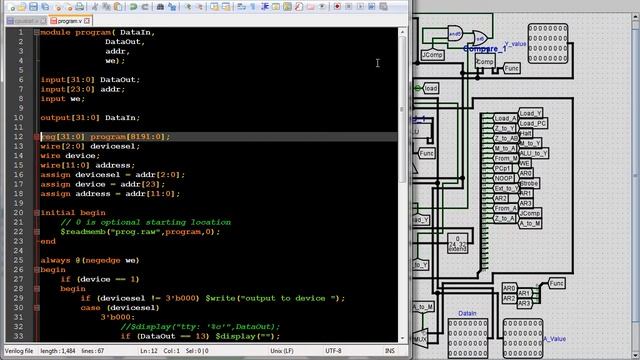This screenshot has height=360, width=640.
Task: Click the code editor vertical scrollbar thumb
Action: click(402, 109)
